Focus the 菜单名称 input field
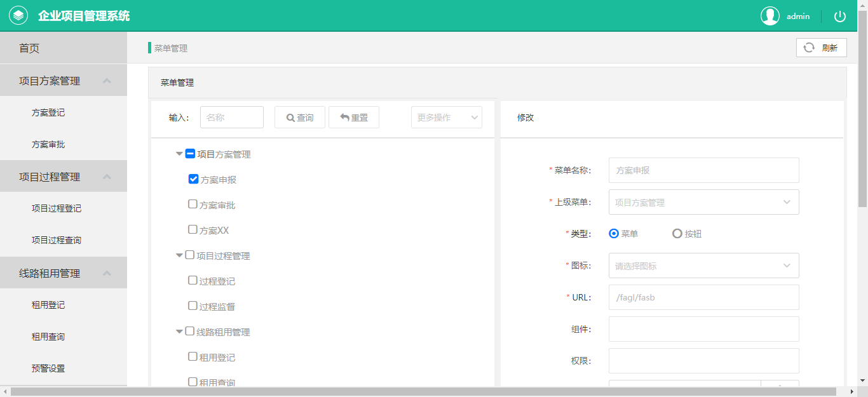Viewport: 868px width, 397px height. tap(704, 170)
